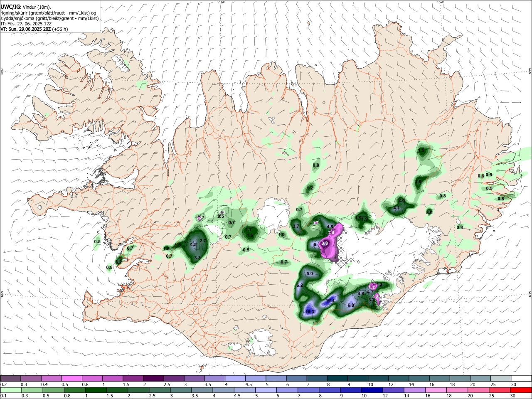Image resolution: width=532 pixels, height=399 pixels.
Task: Click the 3.3 value label
Action: tap(197, 258)
